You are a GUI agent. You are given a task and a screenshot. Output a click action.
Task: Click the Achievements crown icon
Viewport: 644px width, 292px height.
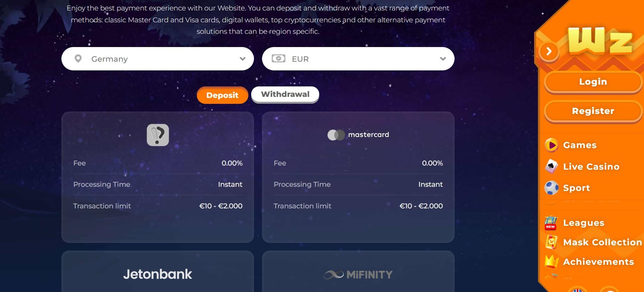coord(552,261)
